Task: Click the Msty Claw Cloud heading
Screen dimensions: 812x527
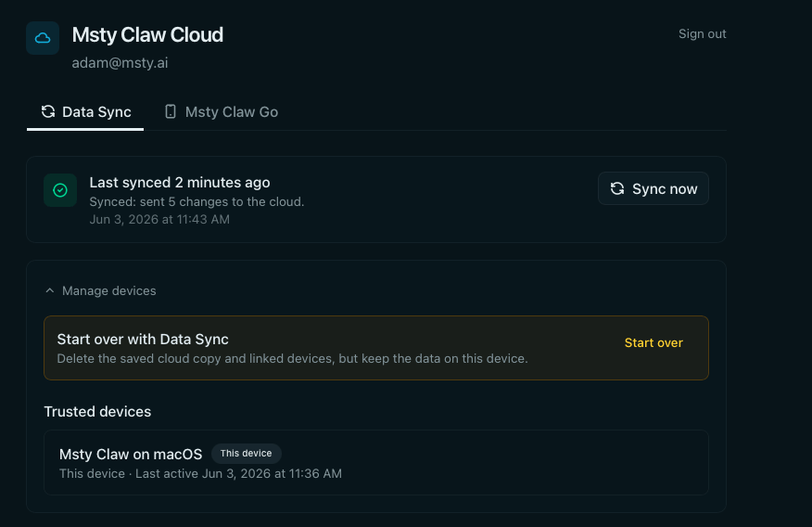Action: pos(147,34)
